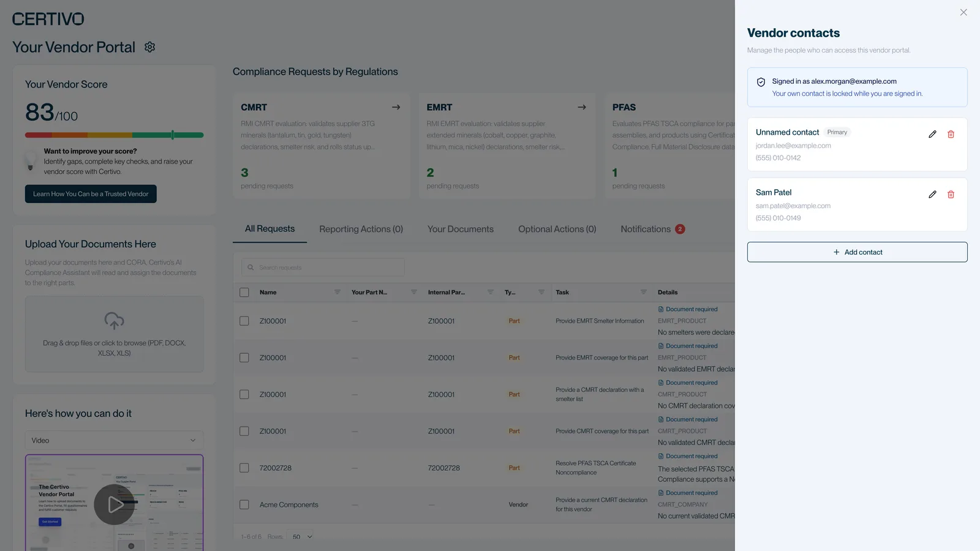This screenshot has width=980, height=551.
Task: Click Document required link for 72002728 row
Action: [692, 456]
